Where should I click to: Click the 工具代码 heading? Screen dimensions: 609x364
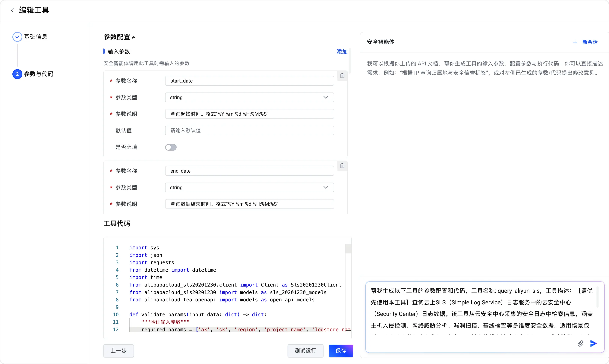tap(117, 224)
